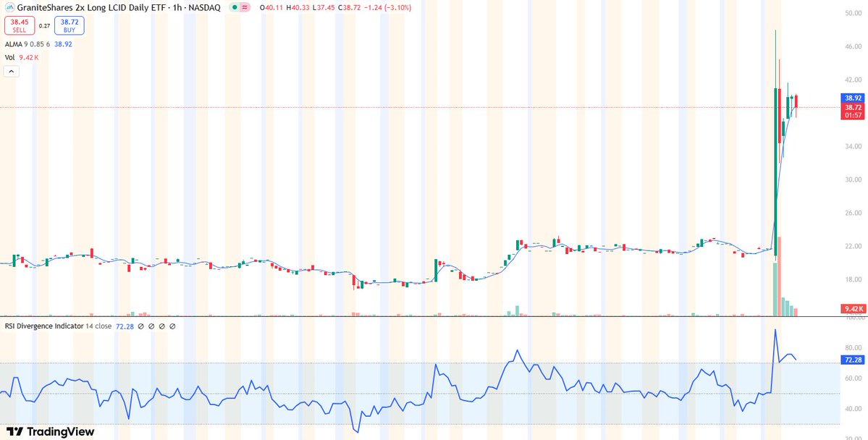The image size is (868, 440).
Task: Click the 80.00 RSI scale tick
Action: 853,348
